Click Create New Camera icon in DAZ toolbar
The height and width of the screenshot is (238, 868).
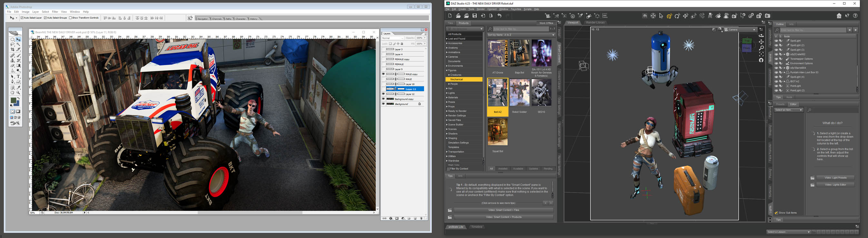coord(548,16)
